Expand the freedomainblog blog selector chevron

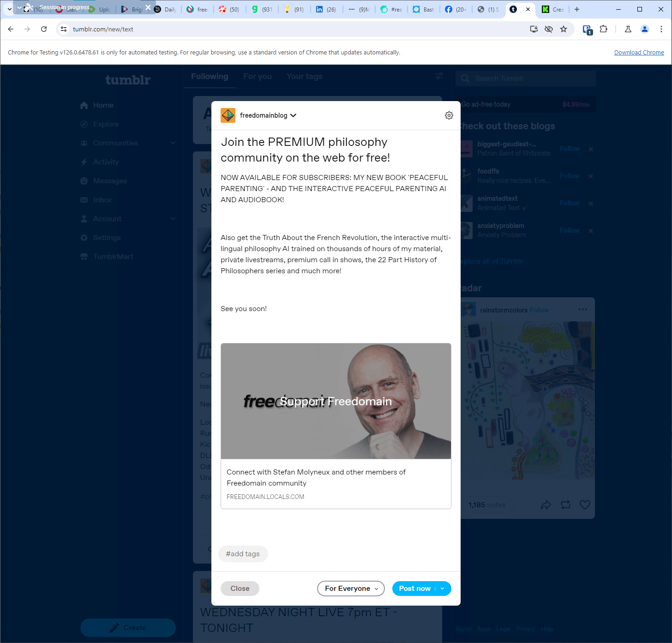point(293,115)
